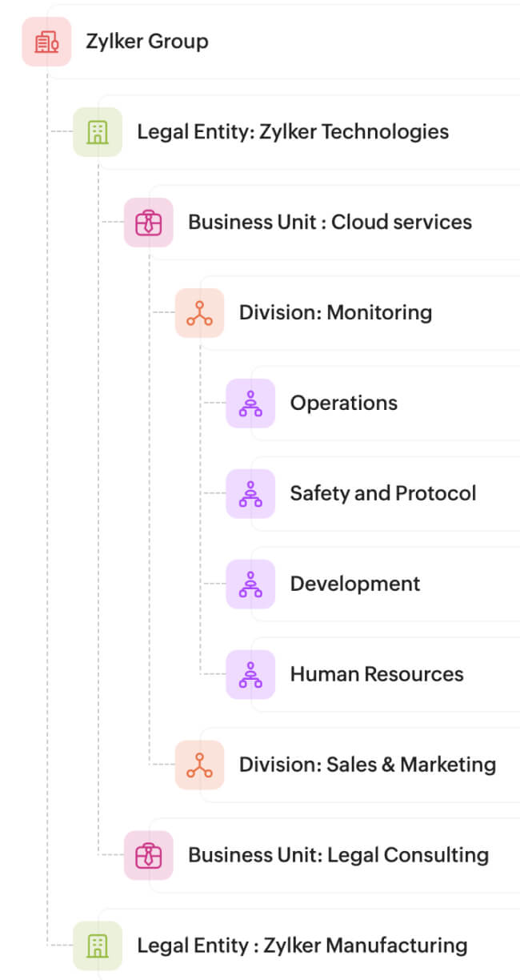Click the purple Safety and Protocol icon
The height and width of the screenshot is (980, 520).
point(250,494)
